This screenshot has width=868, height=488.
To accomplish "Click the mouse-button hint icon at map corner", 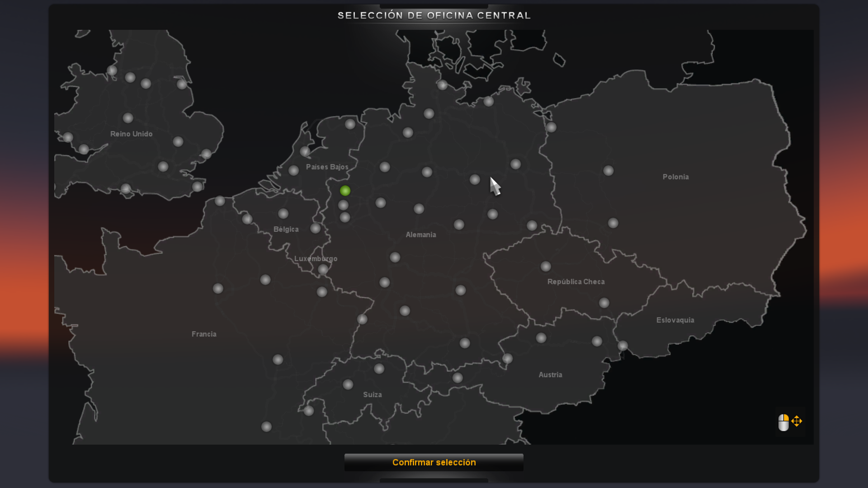I will tap(783, 422).
